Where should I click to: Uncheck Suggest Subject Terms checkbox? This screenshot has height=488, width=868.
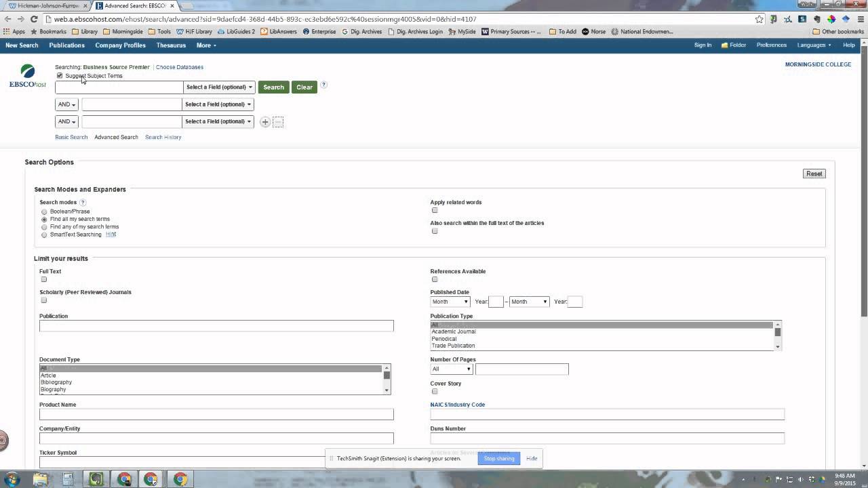click(60, 76)
